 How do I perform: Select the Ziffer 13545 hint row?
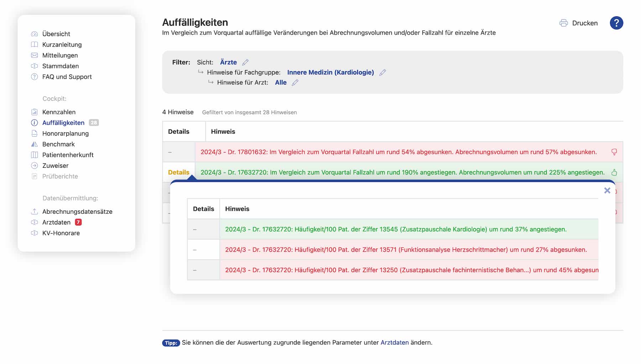(395, 229)
